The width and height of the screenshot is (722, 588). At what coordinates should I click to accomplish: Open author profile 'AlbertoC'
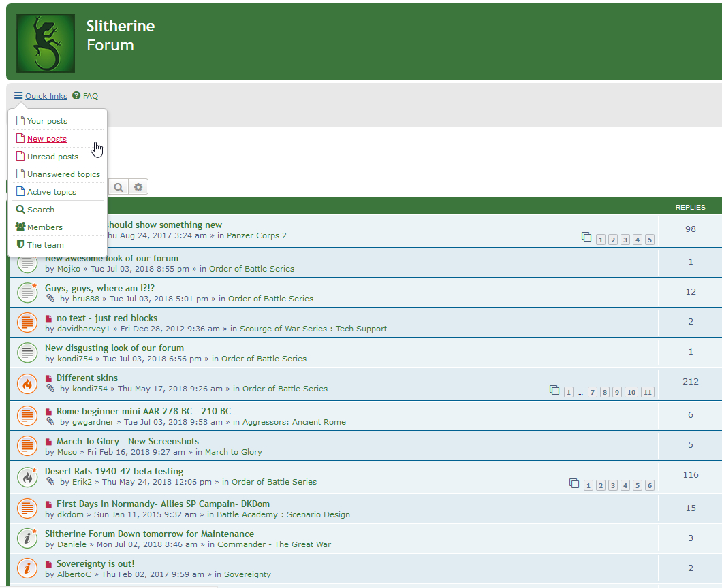coord(74,574)
